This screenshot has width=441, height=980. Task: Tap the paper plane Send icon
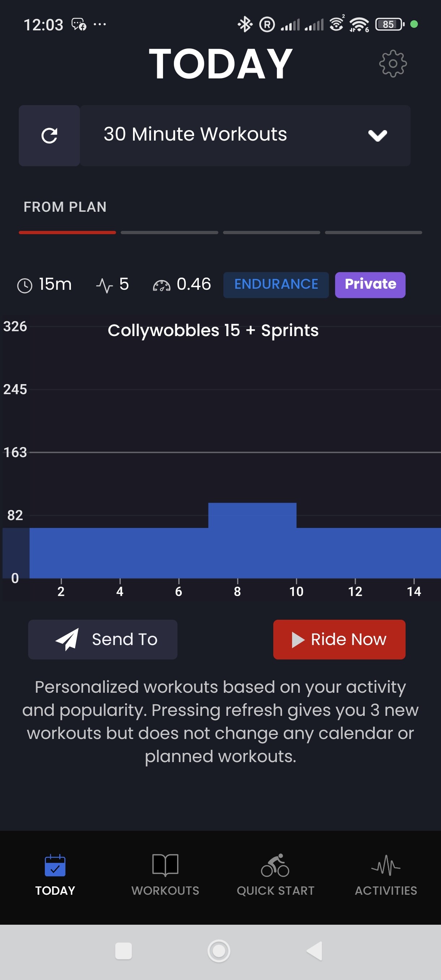[x=67, y=639]
